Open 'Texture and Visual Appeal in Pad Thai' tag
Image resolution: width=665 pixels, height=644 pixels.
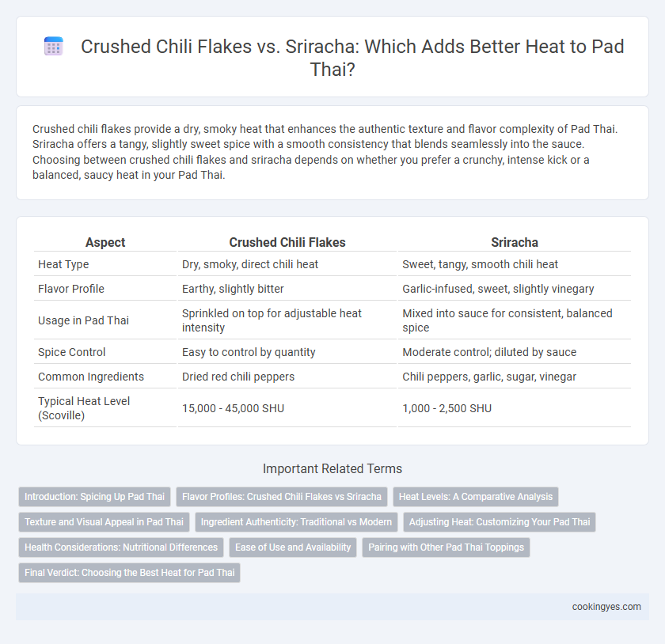click(104, 522)
